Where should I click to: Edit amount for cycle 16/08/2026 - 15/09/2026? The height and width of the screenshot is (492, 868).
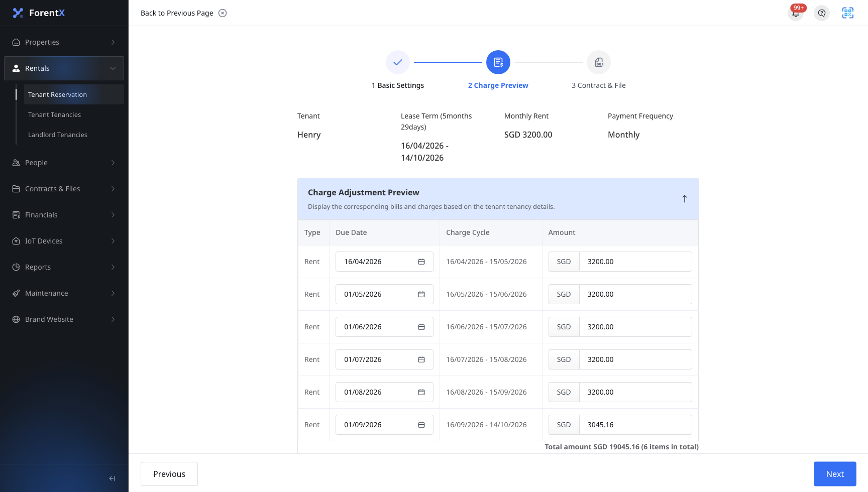click(635, 392)
